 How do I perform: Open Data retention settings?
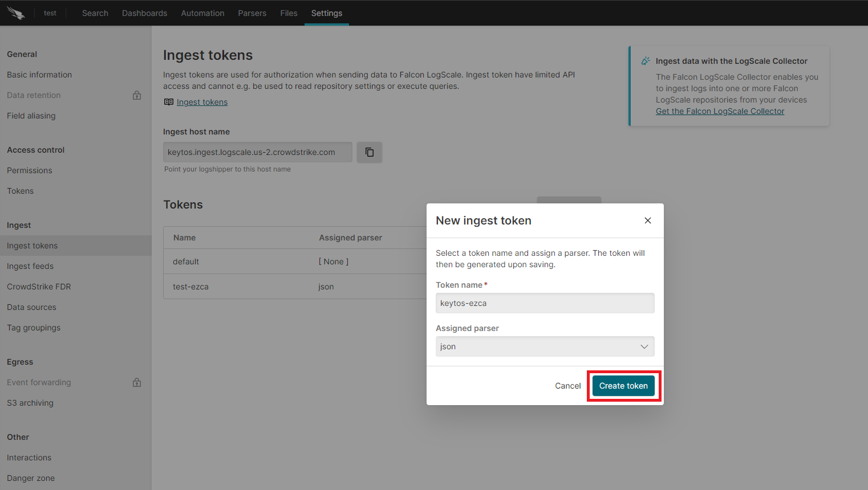(x=34, y=95)
